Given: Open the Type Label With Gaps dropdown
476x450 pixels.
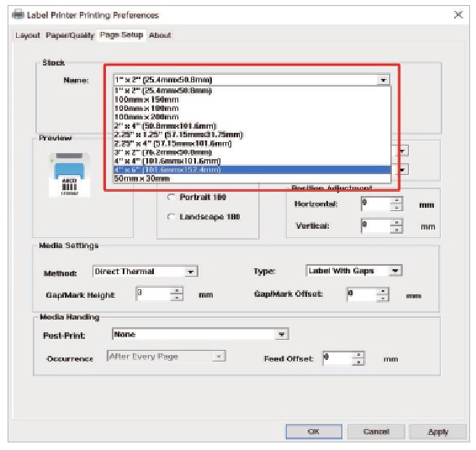Looking at the screenshot, I should [395, 271].
